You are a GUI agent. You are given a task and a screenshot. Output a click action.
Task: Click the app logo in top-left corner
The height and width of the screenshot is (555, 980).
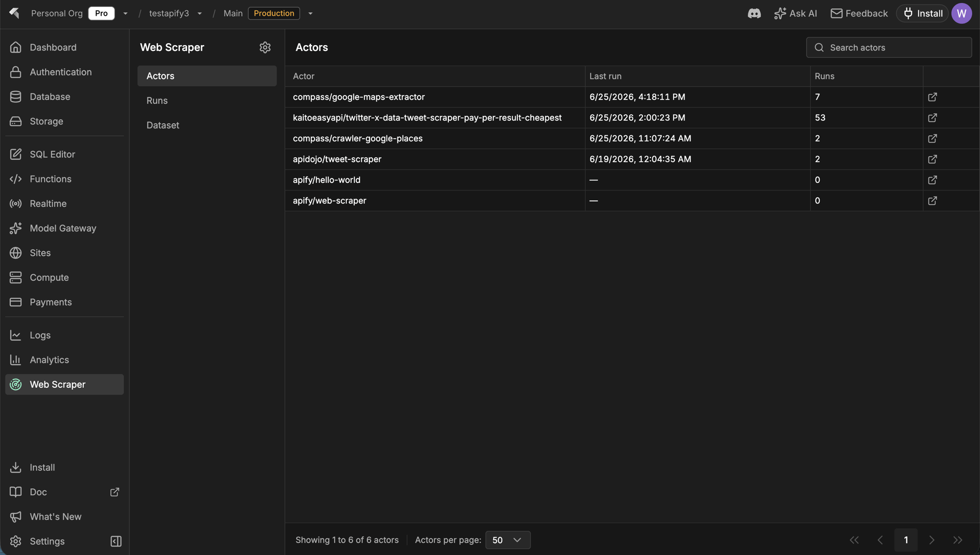coord(14,13)
